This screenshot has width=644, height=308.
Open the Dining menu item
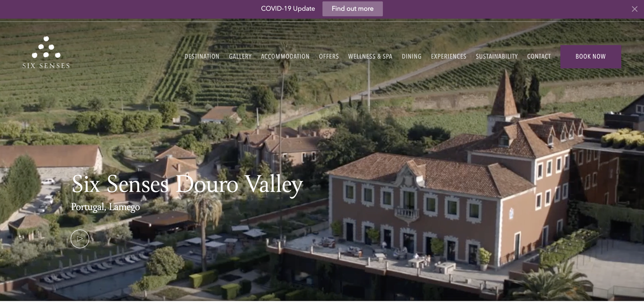click(x=412, y=56)
